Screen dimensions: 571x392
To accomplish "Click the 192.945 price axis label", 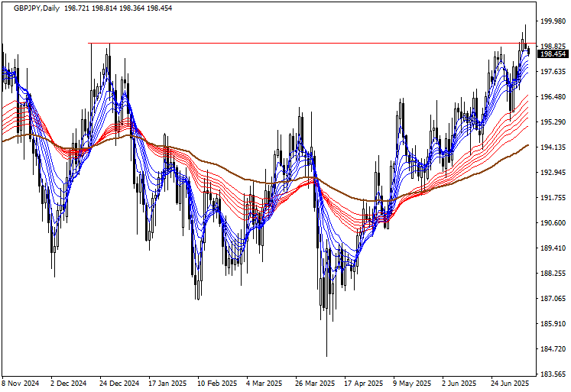I will tap(553, 172).
